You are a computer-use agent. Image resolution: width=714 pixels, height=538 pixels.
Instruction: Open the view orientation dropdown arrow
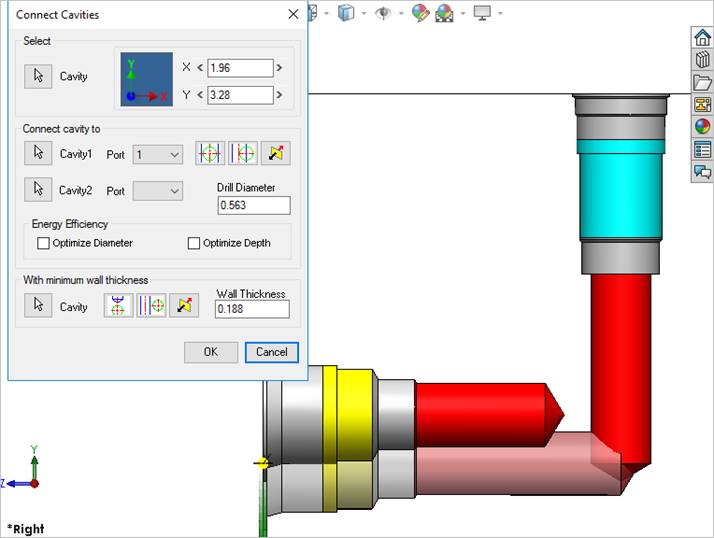pyautogui.click(x=326, y=13)
